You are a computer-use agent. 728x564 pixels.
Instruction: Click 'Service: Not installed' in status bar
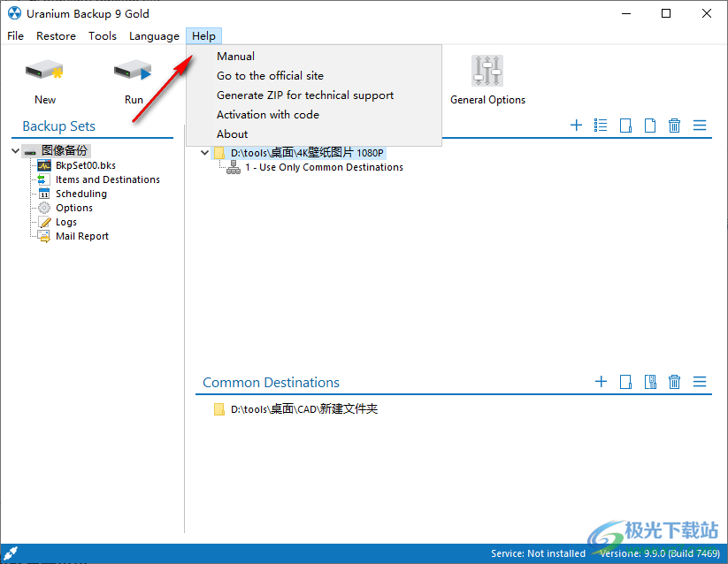pos(538,553)
